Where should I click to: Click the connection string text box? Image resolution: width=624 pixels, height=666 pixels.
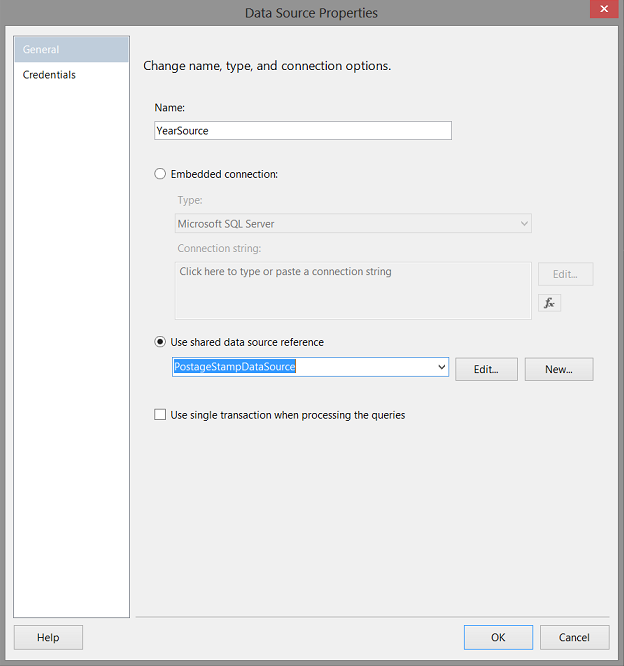(x=352, y=290)
